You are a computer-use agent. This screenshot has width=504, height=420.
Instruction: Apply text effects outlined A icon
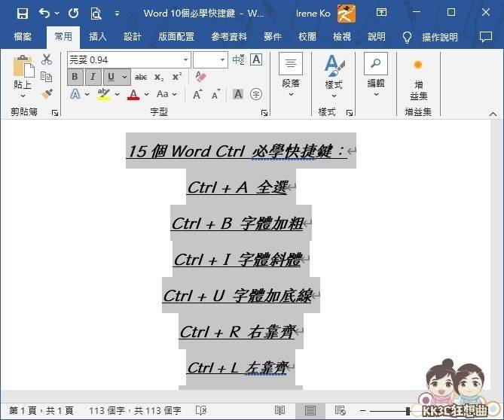pyautogui.click(x=75, y=94)
